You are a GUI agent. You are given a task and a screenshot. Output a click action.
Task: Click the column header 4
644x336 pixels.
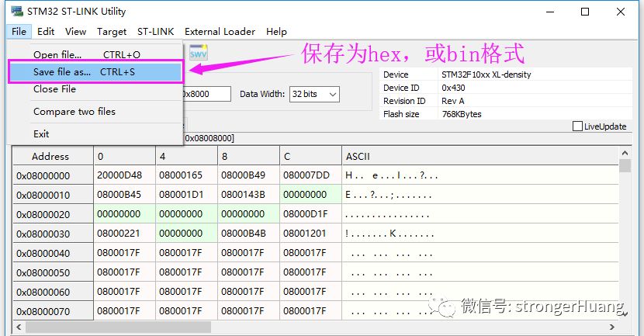186,157
